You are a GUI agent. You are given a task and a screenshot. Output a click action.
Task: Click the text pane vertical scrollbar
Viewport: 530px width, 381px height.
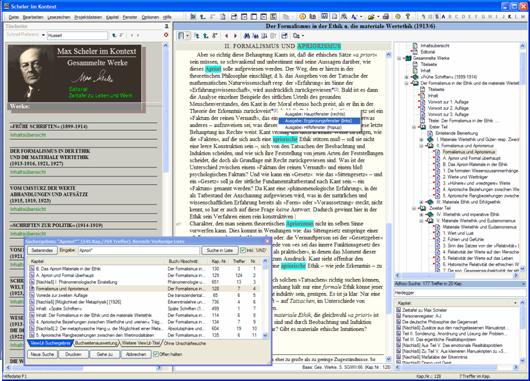[x=388, y=206]
